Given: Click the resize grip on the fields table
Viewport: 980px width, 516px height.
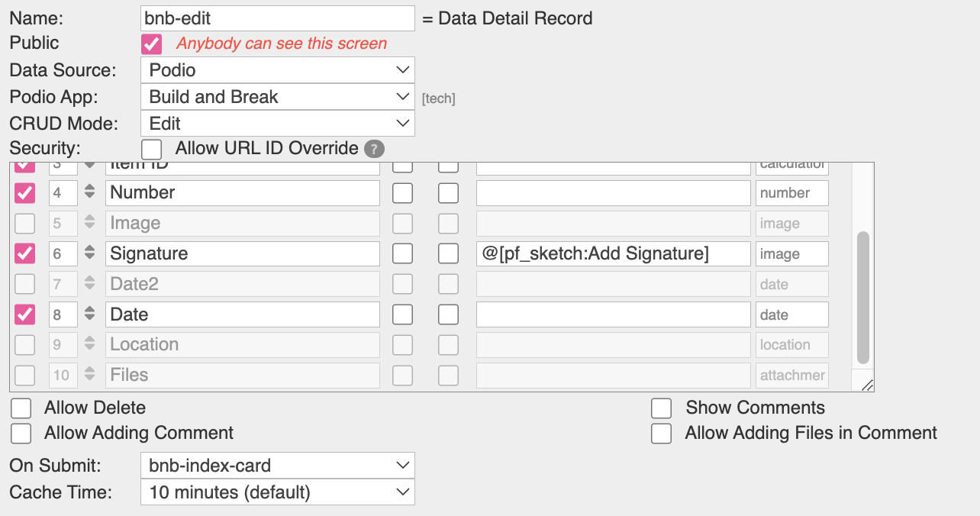Looking at the screenshot, I should (867, 385).
